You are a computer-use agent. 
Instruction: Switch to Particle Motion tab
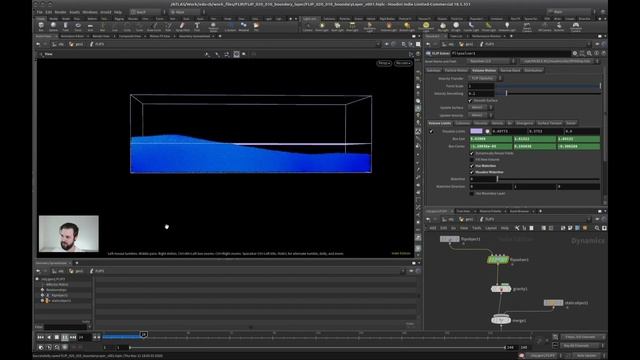coord(456,70)
